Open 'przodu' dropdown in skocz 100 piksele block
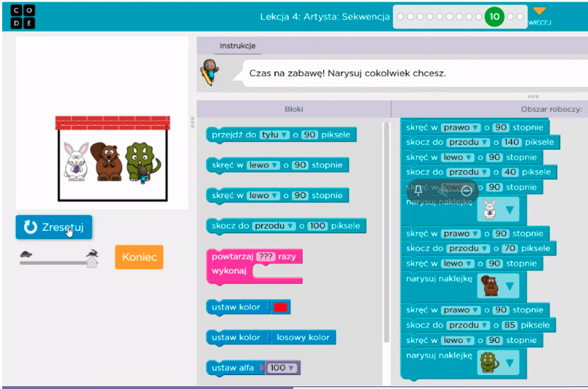 pyautogui.click(x=274, y=226)
